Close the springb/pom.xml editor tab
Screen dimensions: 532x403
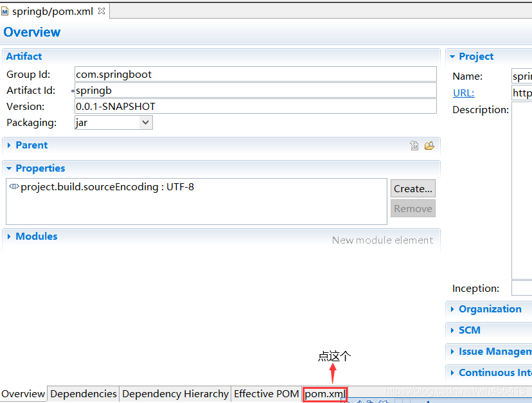101,11
